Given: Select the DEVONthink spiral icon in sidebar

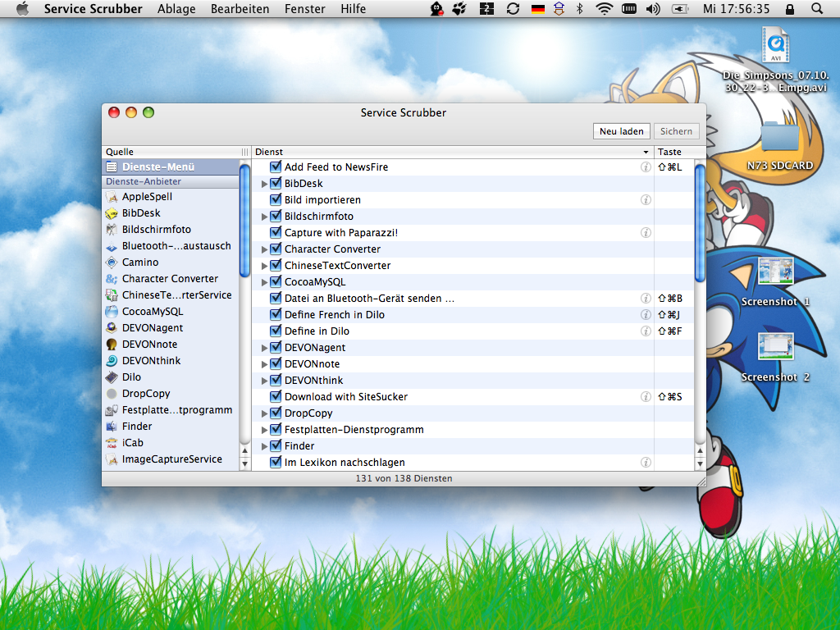Looking at the screenshot, I should (112, 361).
